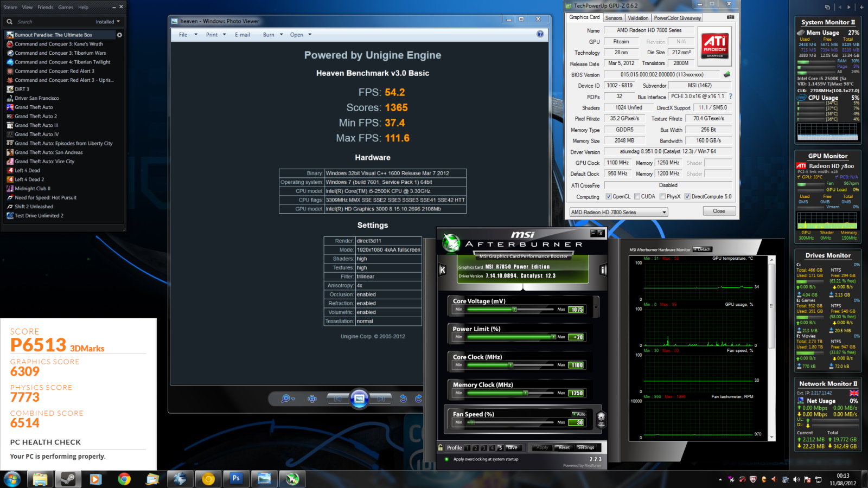This screenshot has width=868, height=488.
Task: Toggle the OpenCL checkbox in GPU-Z
Action: click(x=608, y=196)
